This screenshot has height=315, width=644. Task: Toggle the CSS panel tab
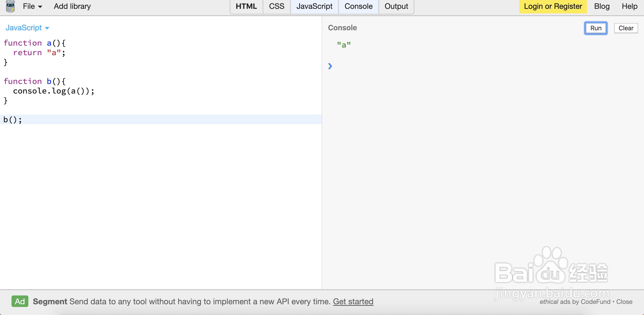(x=277, y=6)
